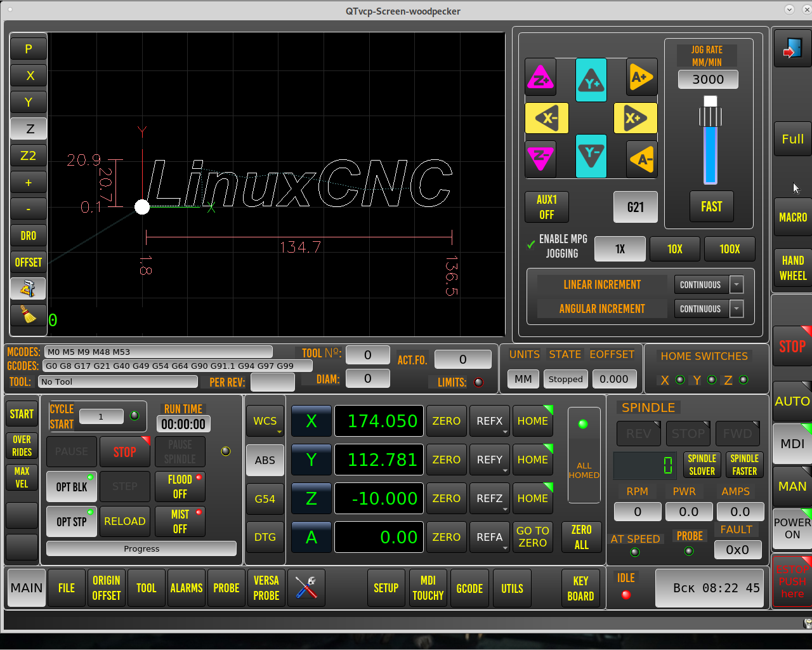The height and width of the screenshot is (650, 812).
Task: Select Z2 view of the preview
Action: [29, 156]
